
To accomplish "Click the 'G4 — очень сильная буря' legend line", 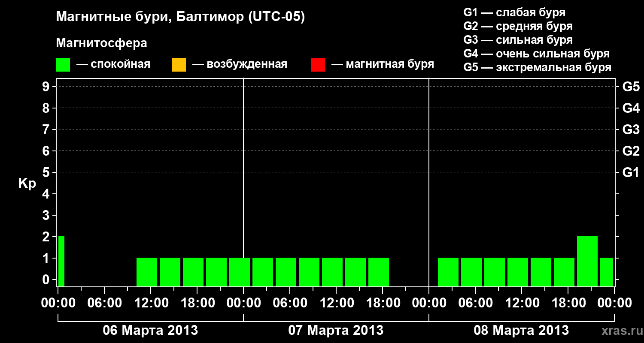I will coord(537,54).
